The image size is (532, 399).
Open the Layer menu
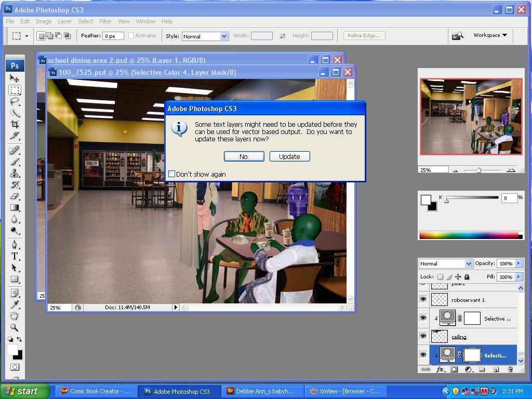coord(64,21)
